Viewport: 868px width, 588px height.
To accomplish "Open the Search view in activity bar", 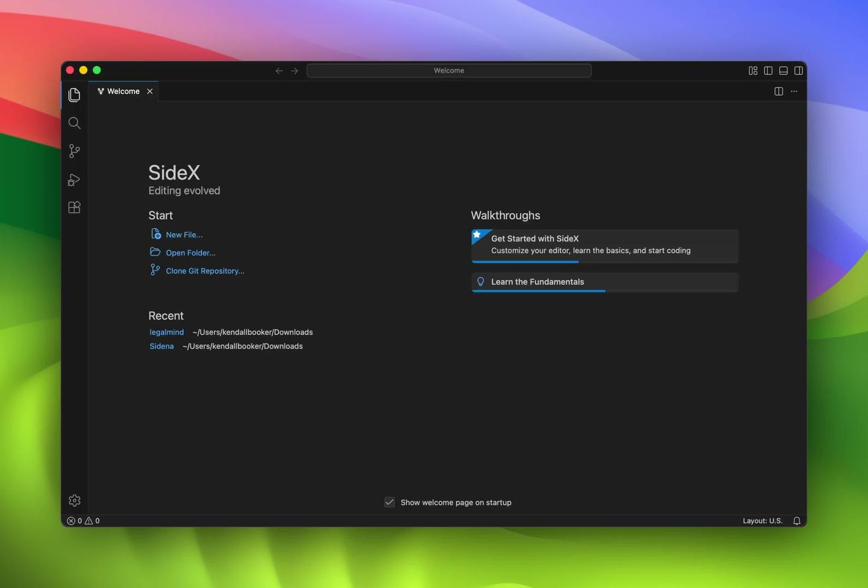I will point(74,123).
